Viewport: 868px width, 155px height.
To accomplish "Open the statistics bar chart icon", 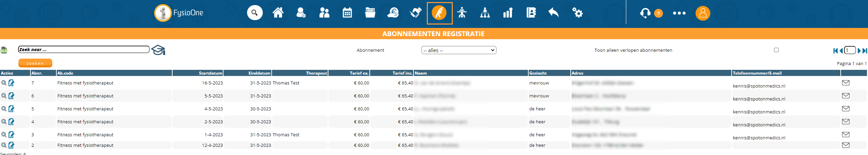I will [508, 13].
